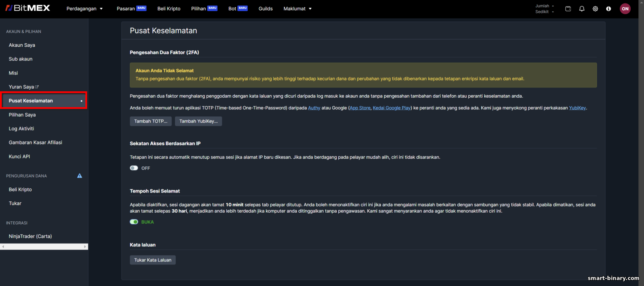Turn off the Tempoh Sesi Selamat toggle
The width and height of the screenshot is (644, 286).
click(134, 222)
